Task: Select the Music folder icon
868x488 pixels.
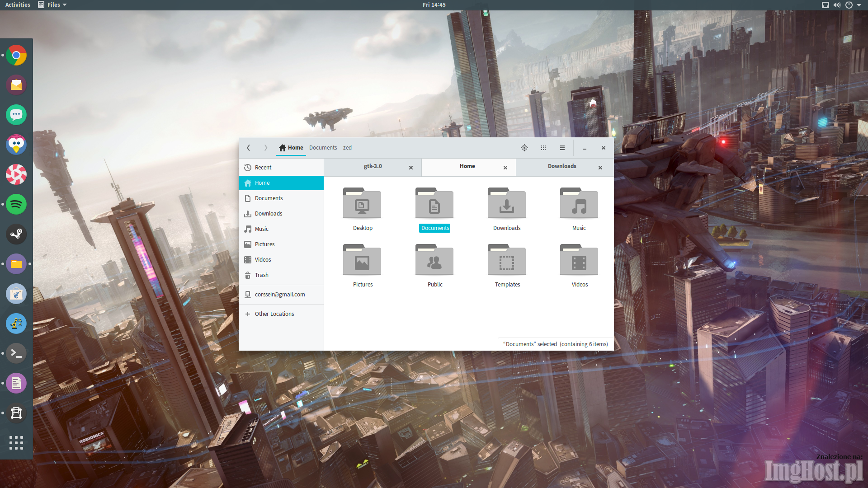Action: (x=579, y=203)
